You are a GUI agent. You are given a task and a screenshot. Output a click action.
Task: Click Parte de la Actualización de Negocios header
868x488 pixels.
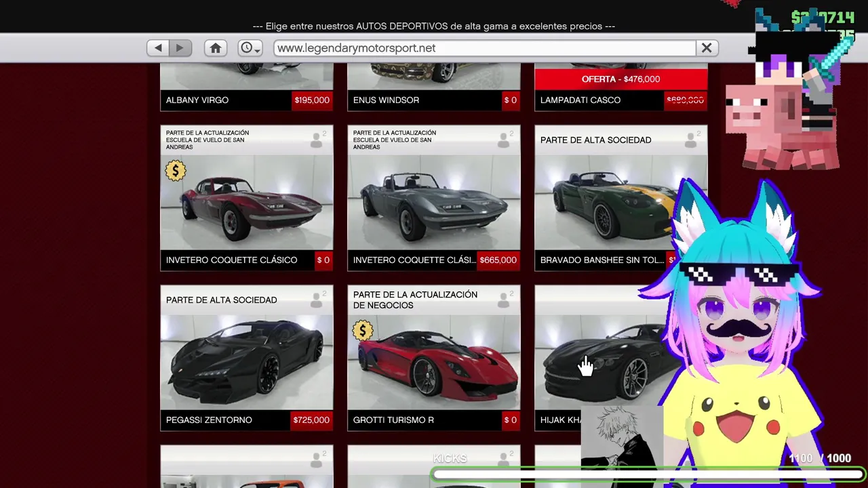(415, 300)
